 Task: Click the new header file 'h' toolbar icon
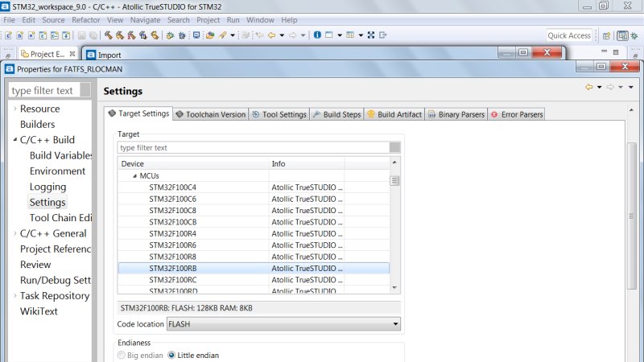tap(19, 35)
